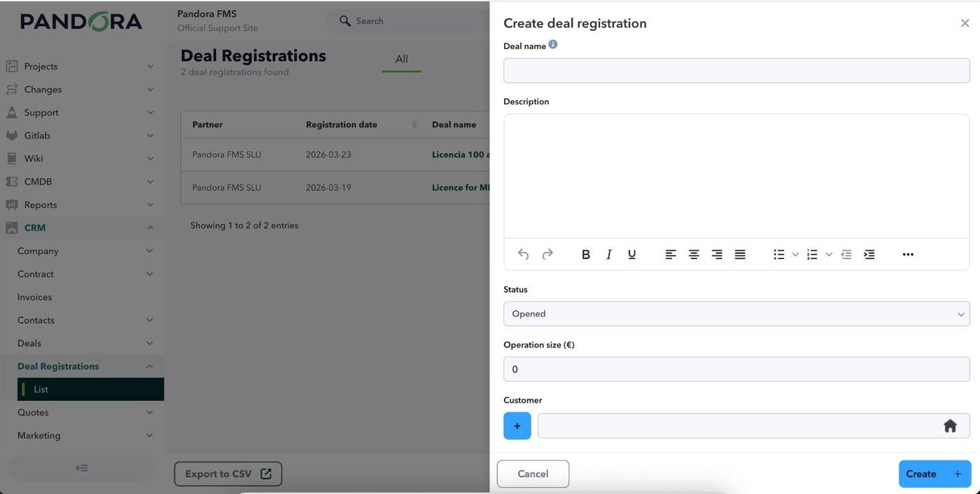This screenshot has width=980, height=494.
Task: Open more options ellipsis in editor toolbar
Action: click(x=908, y=254)
